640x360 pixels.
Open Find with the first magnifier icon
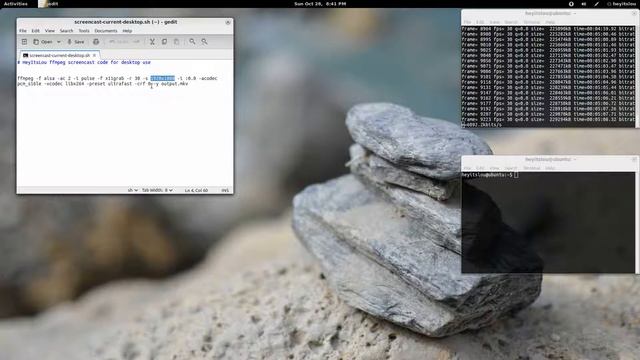192,42
